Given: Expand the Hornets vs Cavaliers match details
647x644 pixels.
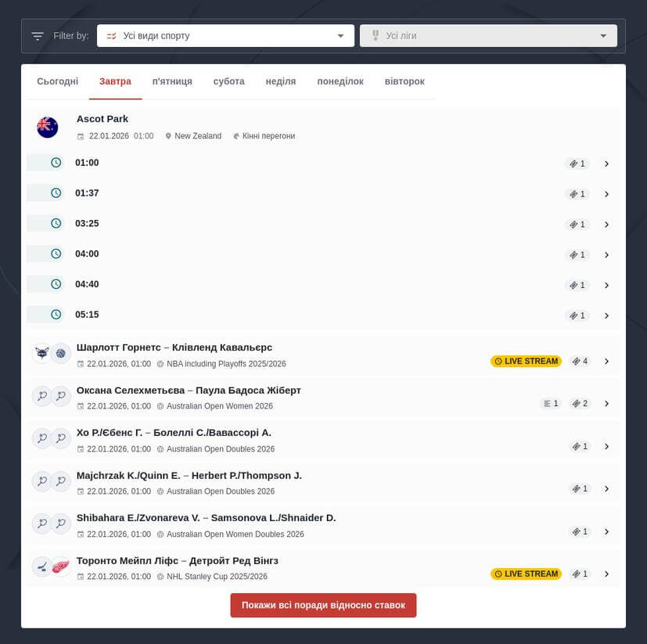Looking at the screenshot, I should click(607, 361).
